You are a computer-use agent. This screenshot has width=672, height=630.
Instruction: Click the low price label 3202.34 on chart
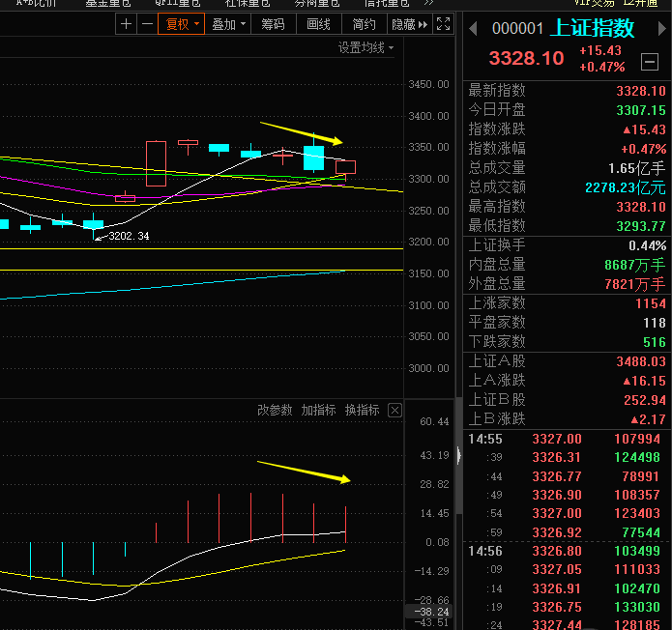point(129,236)
